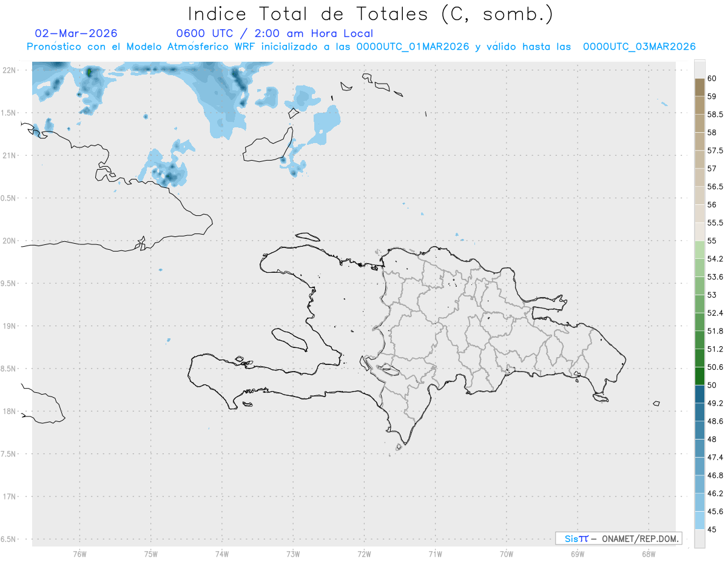The height and width of the screenshot is (562, 728).
Task: Click the "72W" longitude label
Action: (364, 554)
